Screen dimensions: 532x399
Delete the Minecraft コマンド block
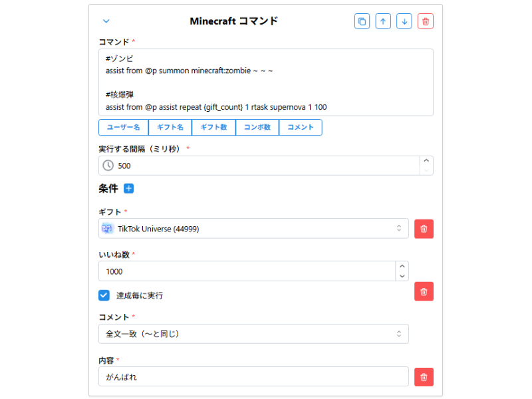pos(425,21)
